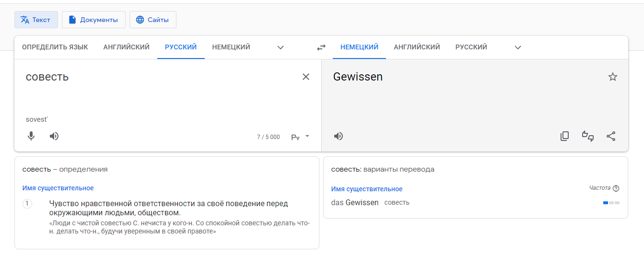The width and height of the screenshot is (644, 256).
Task: Choose Русский as target language
Action: point(471,47)
